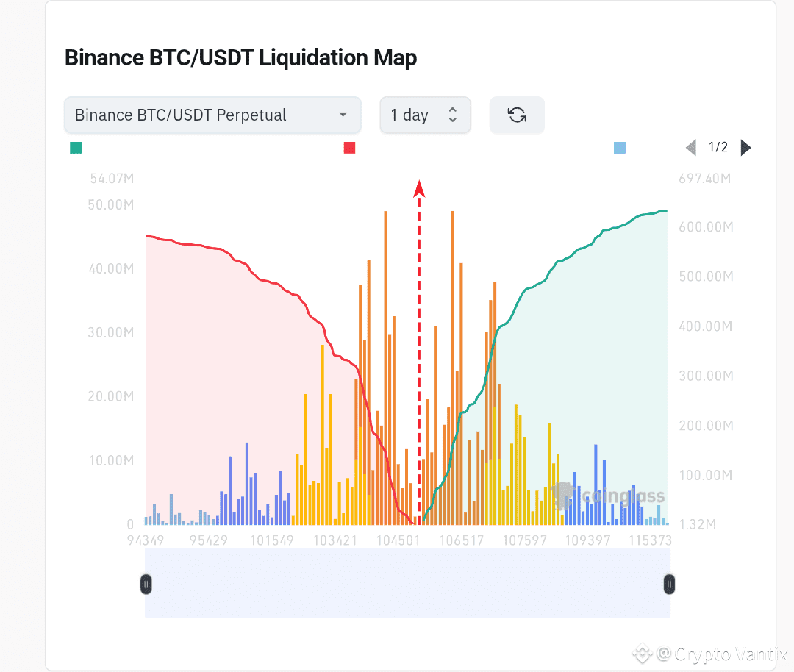The height and width of the screenshot is (672, 794).
Task: Click the diamond icon next to Crypto Vantix
Action: click(642, 653)
